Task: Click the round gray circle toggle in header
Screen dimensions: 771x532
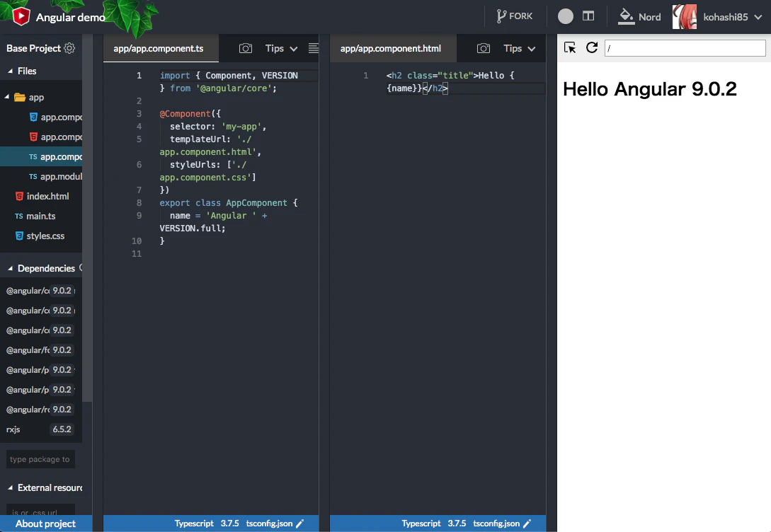Action: (566, 17)
